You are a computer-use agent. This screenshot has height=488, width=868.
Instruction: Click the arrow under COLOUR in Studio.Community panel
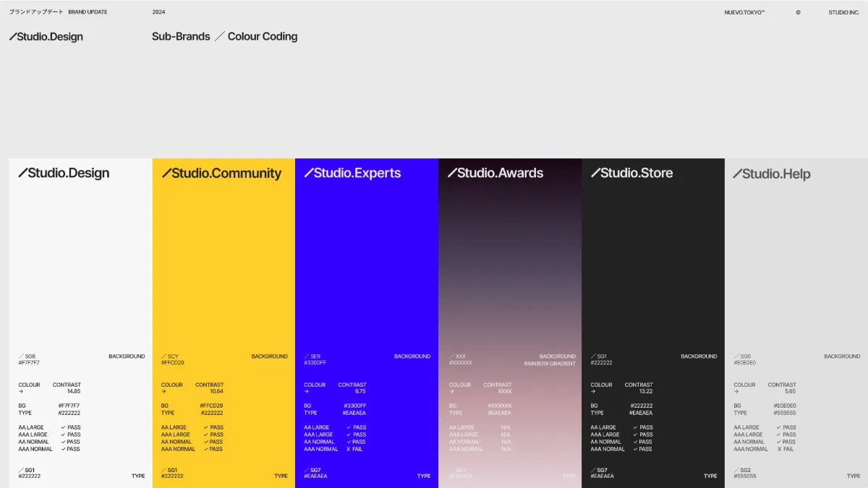(x=163, y=391)
